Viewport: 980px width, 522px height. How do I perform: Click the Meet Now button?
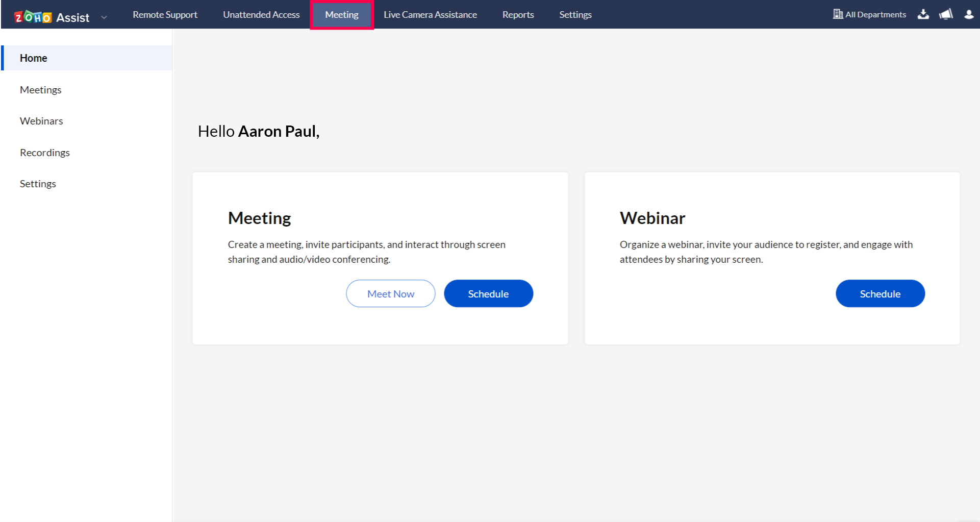coord(390,293)
